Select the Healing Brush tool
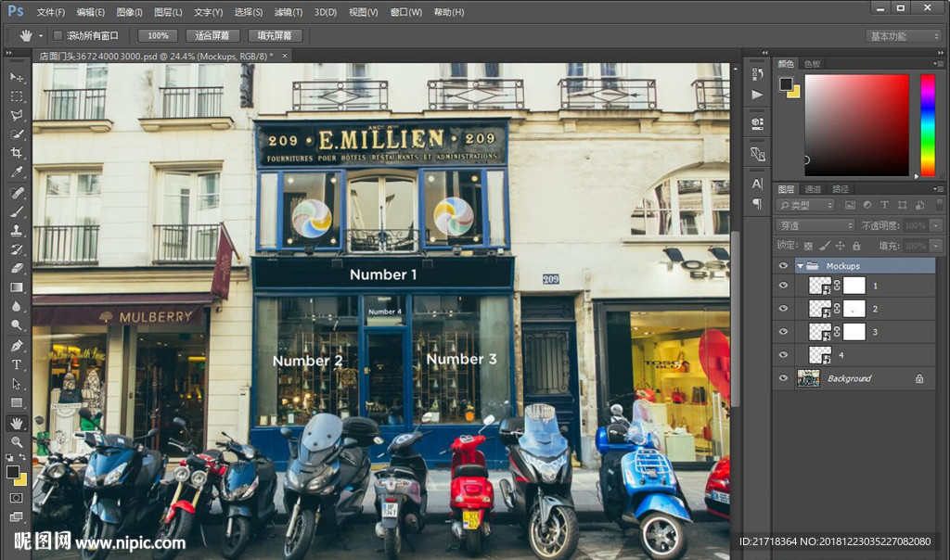This screenshot has width=950, height=560. pyautogui.click(x=17, y=193)
